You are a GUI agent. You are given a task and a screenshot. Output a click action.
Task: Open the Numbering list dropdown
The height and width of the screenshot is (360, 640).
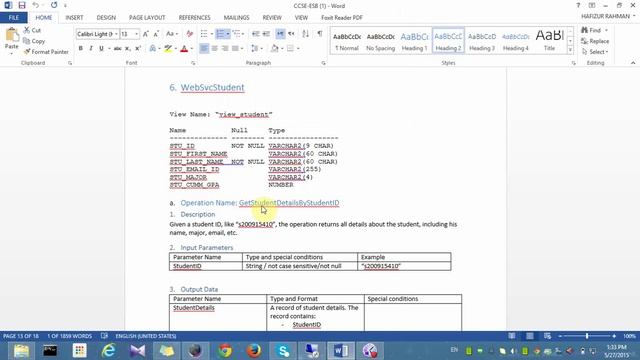coord(227,34)
